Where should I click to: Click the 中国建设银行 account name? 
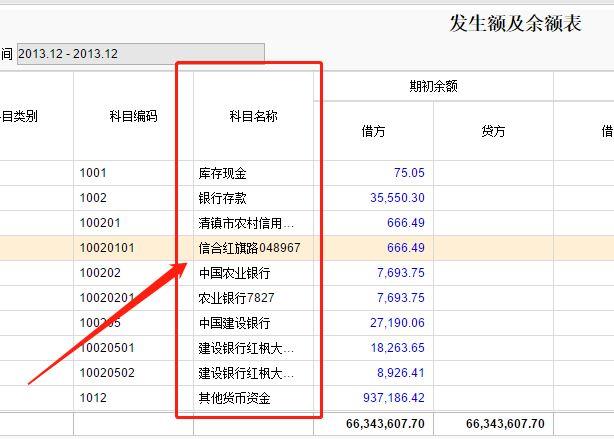tap(235, 323)
